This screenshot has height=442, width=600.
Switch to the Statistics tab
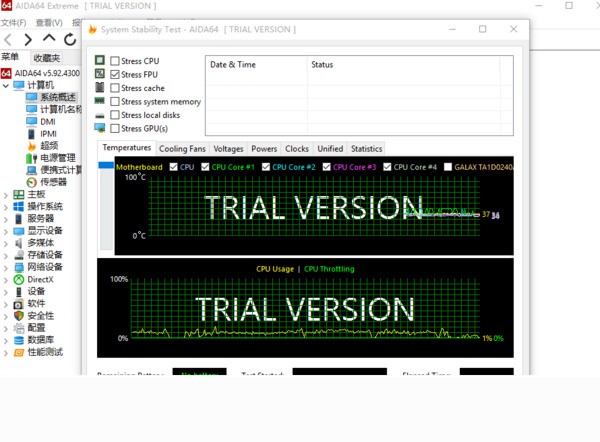coord(367,148)
